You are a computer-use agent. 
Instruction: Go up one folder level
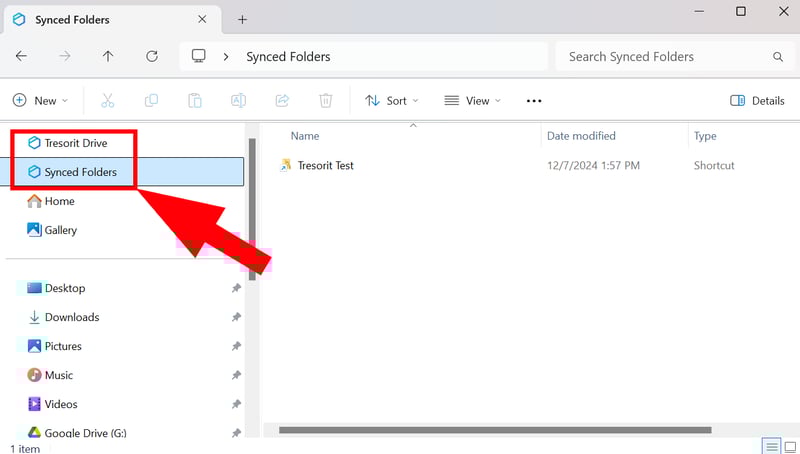pos(108,56)
